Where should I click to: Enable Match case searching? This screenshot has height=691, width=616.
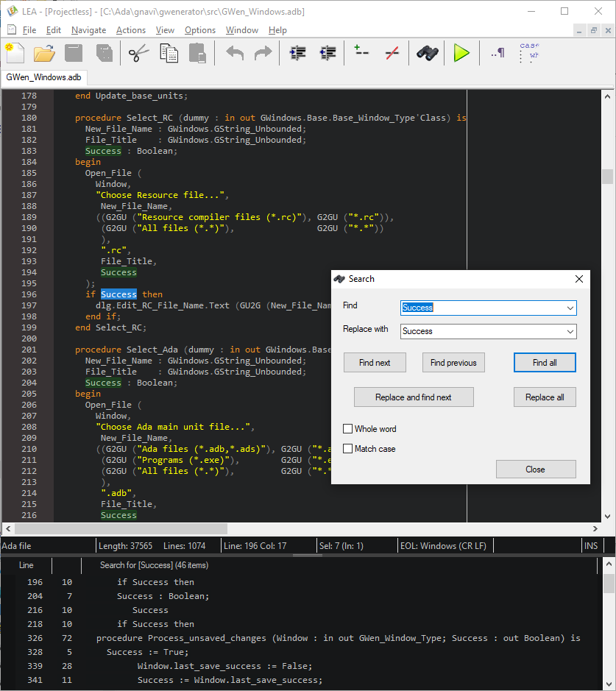[x=347, y=448]
